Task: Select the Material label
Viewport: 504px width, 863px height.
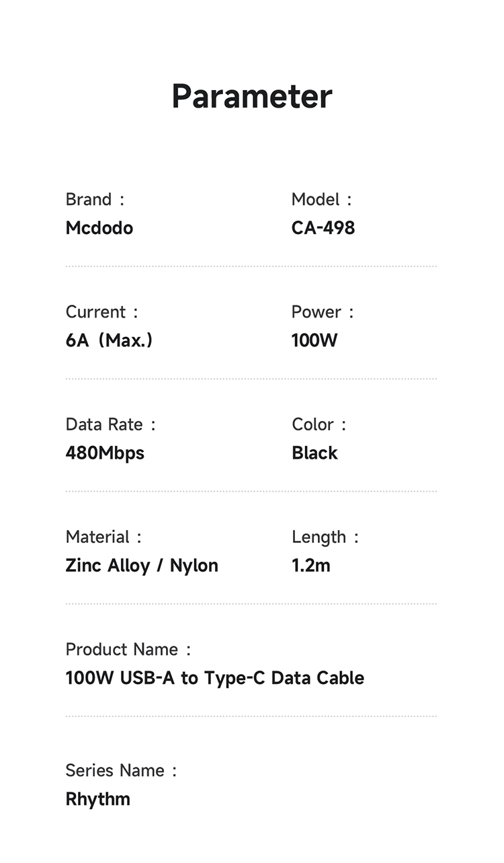Action: coord(97,537)
